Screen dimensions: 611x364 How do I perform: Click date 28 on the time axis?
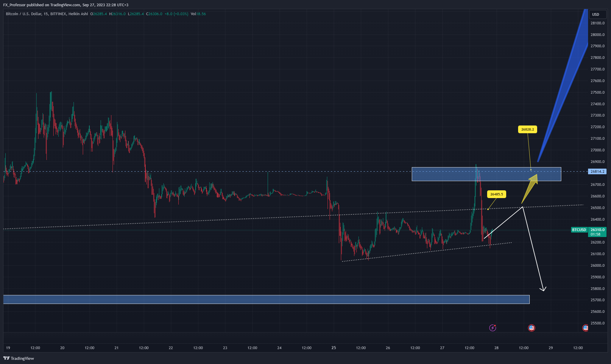(x=496, y=348)
